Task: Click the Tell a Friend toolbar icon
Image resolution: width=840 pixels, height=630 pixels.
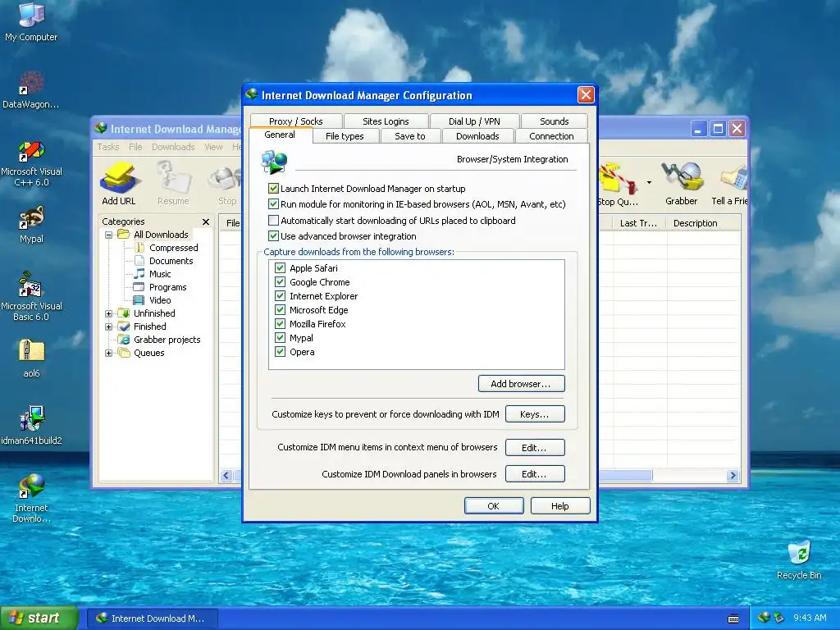Action: coord(729,185)
